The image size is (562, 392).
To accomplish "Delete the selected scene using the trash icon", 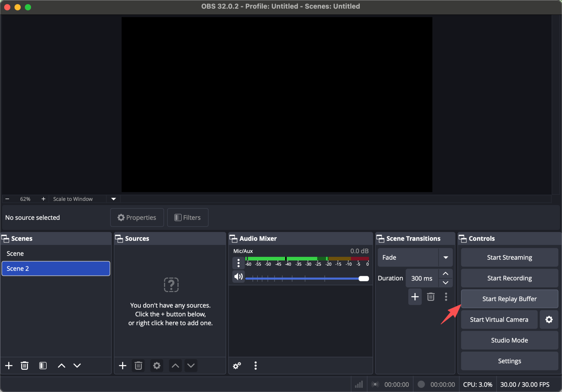I will [x=25, y=365].
